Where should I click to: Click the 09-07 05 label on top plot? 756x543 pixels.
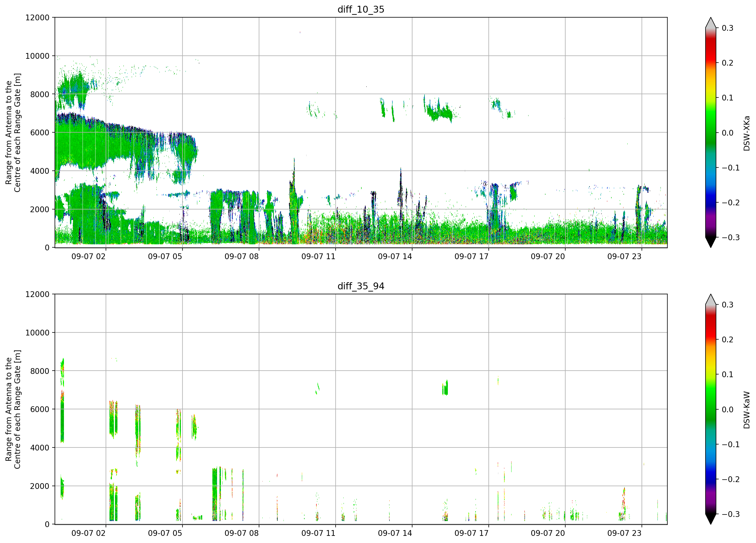[x=165, y=256]
